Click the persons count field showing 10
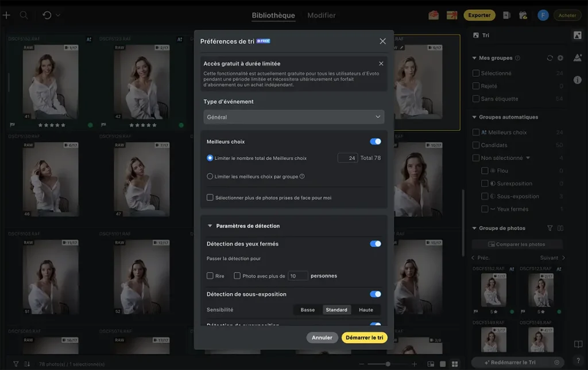This screenshot has height=370, width=588. point(298,276)
